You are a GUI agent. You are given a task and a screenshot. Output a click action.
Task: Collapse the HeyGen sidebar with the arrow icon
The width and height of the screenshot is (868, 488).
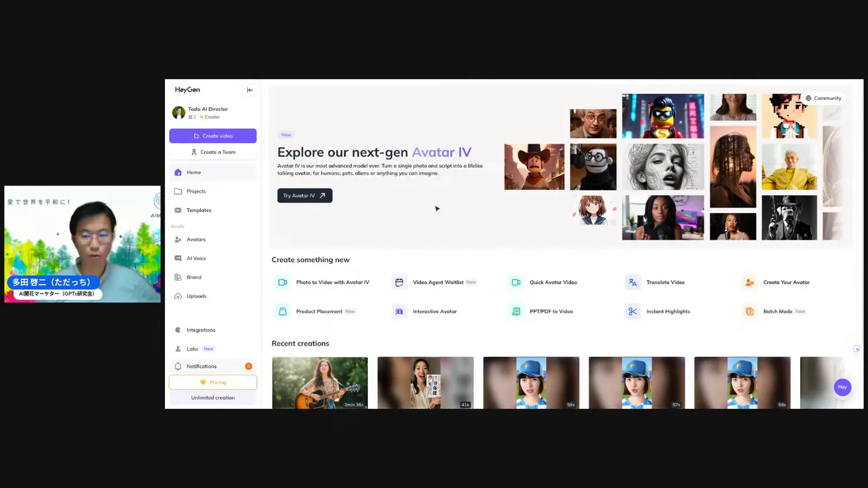click(250, 90)
